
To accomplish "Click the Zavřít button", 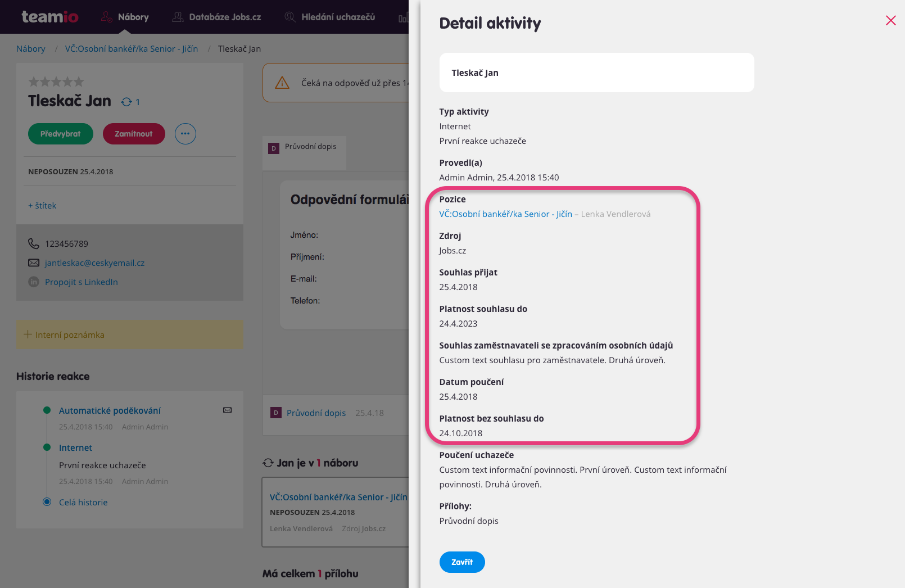I will [x=462, y=562].
